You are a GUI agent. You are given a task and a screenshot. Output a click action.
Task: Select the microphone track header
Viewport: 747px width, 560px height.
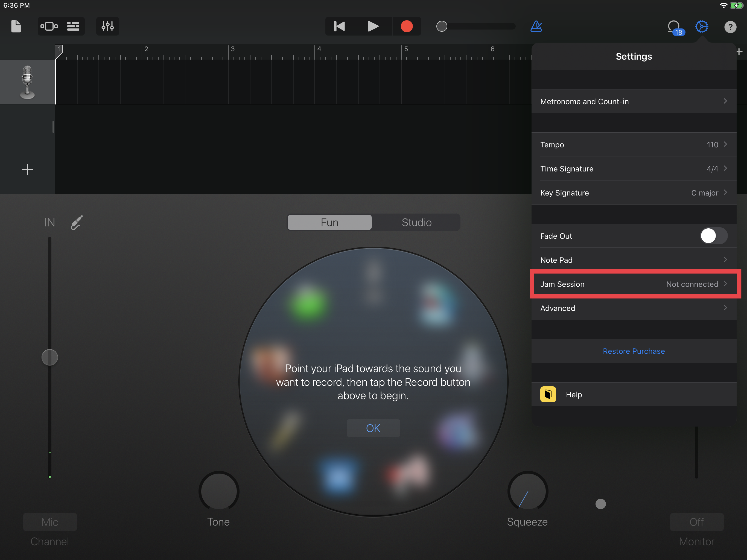[27, 82]
